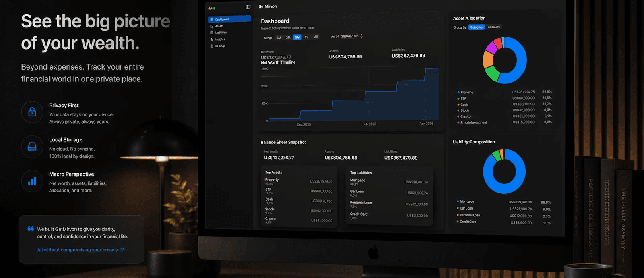
Task: Click the Privacy First padlock icon
Action: tap(32, 112)
